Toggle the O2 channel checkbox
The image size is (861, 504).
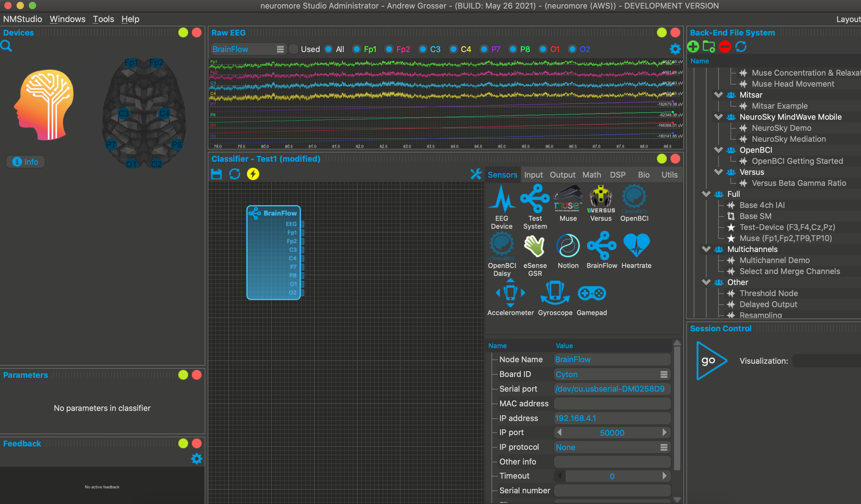coord(572,49)
